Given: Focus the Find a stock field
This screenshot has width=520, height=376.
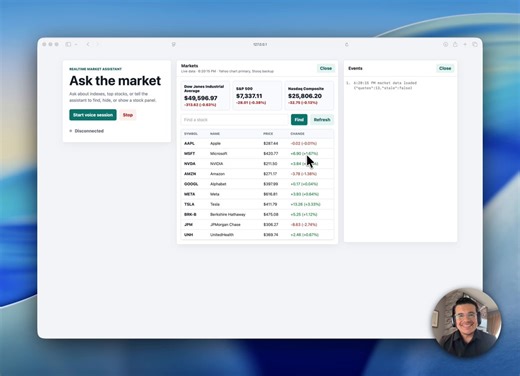Looking at the screenshot, I should pos(234,120).
